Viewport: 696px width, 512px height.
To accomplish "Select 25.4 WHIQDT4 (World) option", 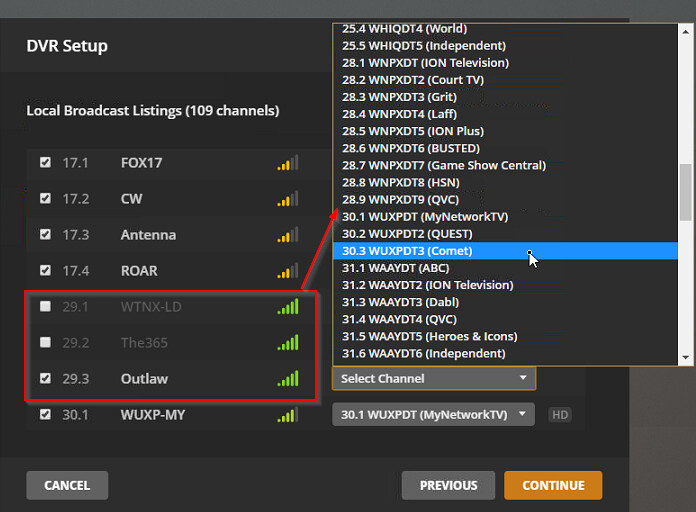I will pyautogui.click(x=505, y=29).
